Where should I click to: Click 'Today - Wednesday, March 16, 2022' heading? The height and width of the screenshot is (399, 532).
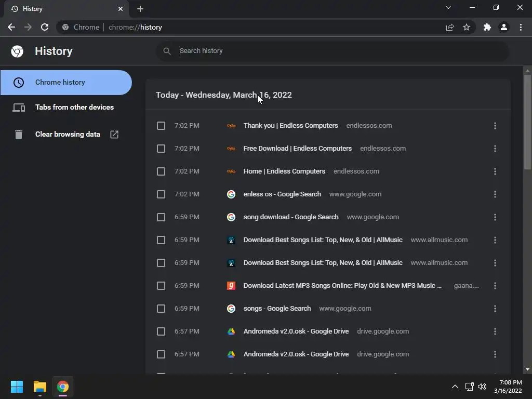click(x=223, y=95)
